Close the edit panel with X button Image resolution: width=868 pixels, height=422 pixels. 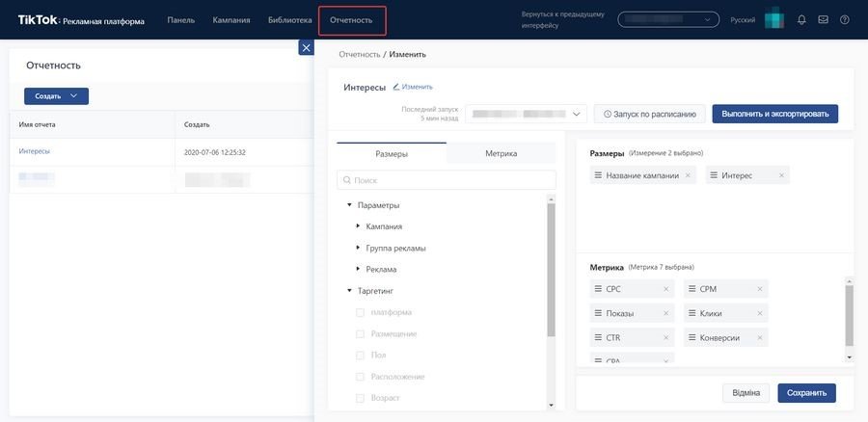[306, 47]
